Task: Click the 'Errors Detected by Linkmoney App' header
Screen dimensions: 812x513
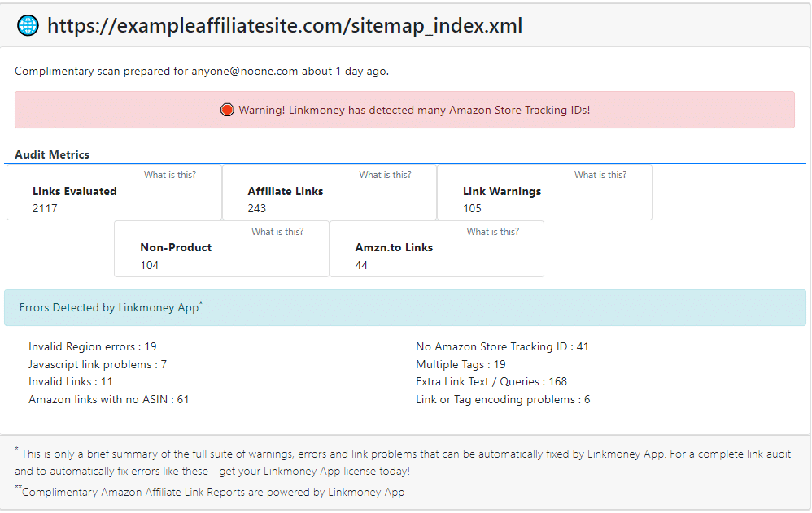Action: coord(405,307)
